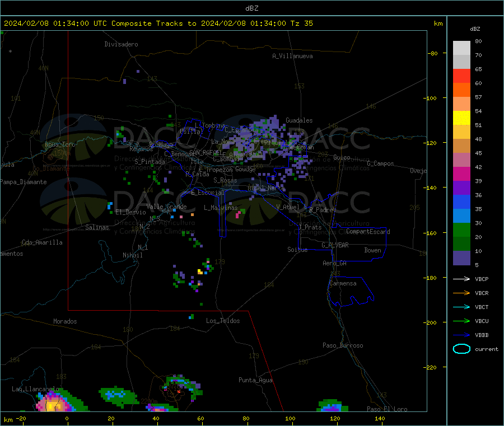Click the white VBCP arrow legend icon
504x426 pixels.
coord(461,279)
